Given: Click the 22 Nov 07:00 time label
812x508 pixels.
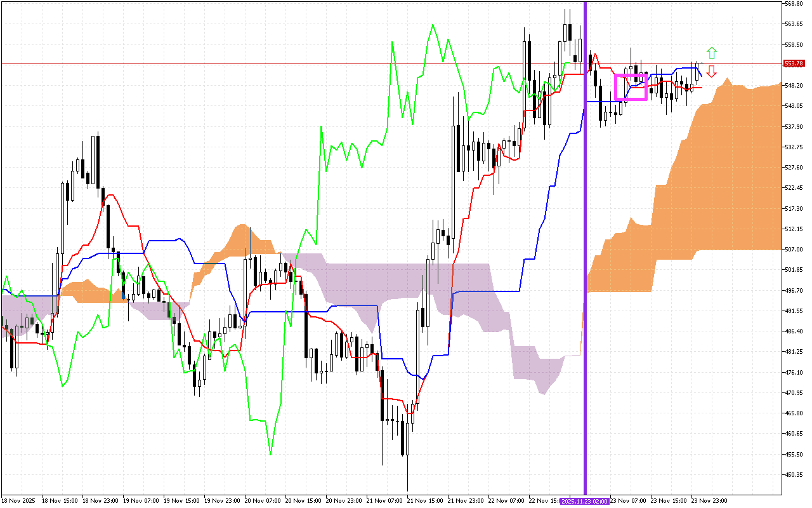Looking at the screenshot, I should [x=506, y=501].
